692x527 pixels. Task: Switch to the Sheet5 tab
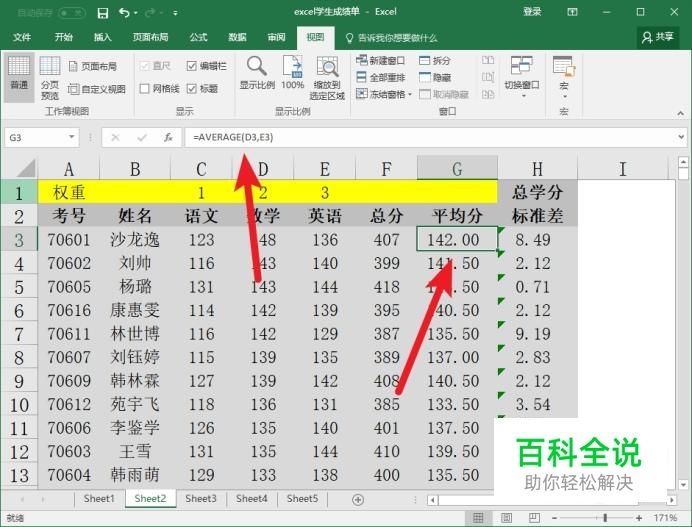(x=302, y=499)
